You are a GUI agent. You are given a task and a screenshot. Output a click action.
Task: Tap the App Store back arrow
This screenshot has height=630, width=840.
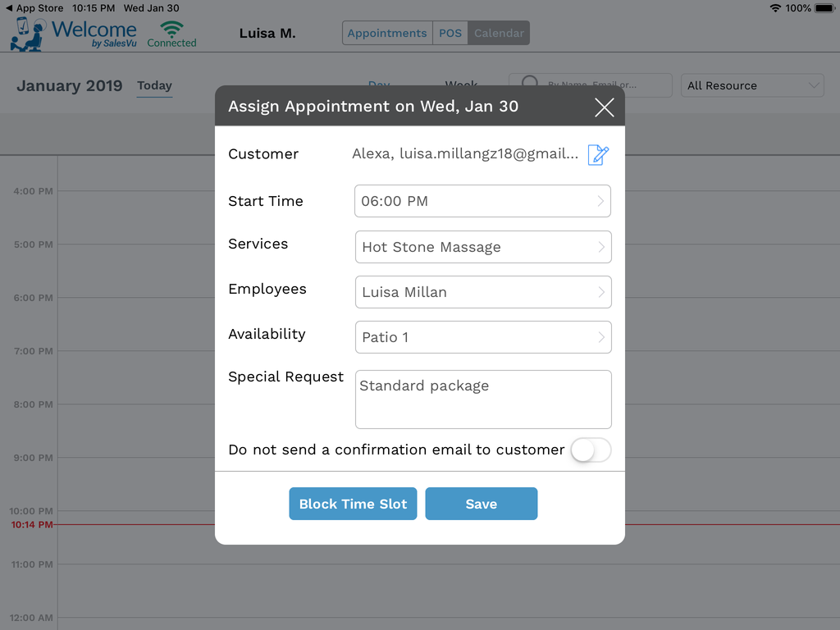point(9,8)
